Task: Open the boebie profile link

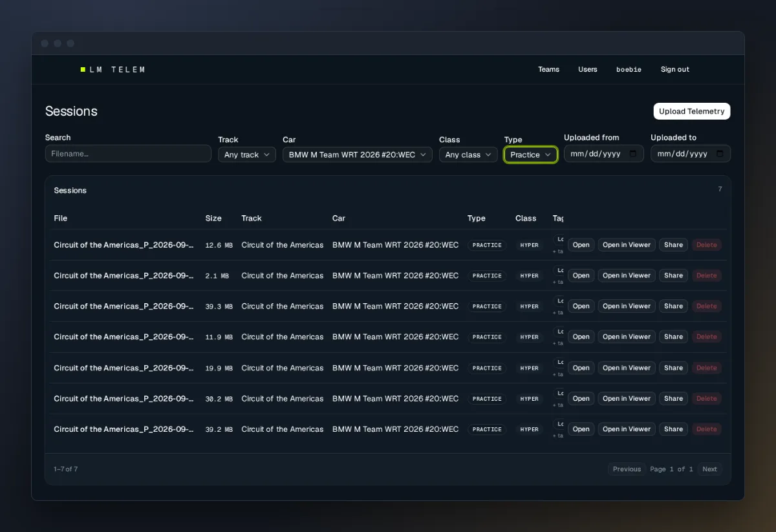Action: pos(629,69)
